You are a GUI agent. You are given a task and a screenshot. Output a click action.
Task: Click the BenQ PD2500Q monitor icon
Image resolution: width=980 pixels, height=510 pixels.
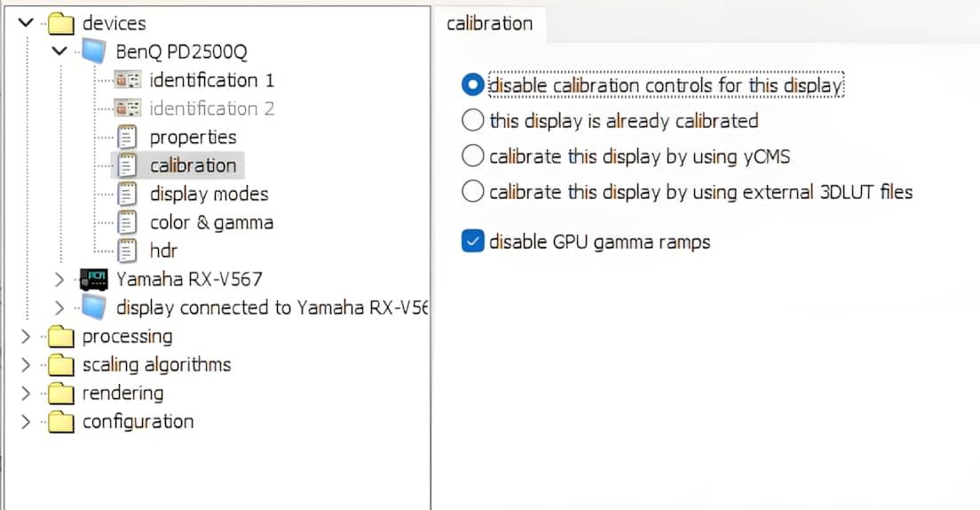(94, 52)
